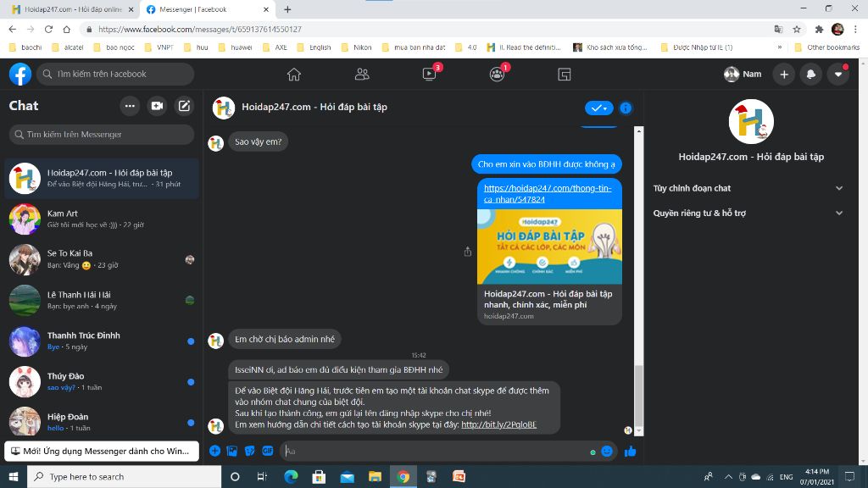Viewport: 868px width, 488px height.
Task: Open Nam's profile button
Action: click(x=743, y=75)
